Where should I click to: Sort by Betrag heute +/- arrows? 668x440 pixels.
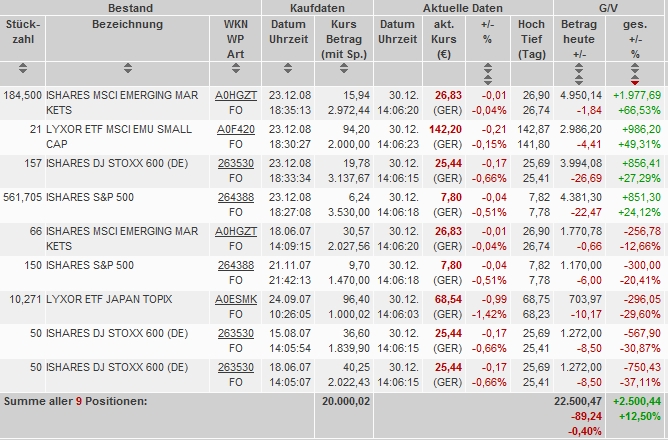pyautogui.click(x=577, y=70)
